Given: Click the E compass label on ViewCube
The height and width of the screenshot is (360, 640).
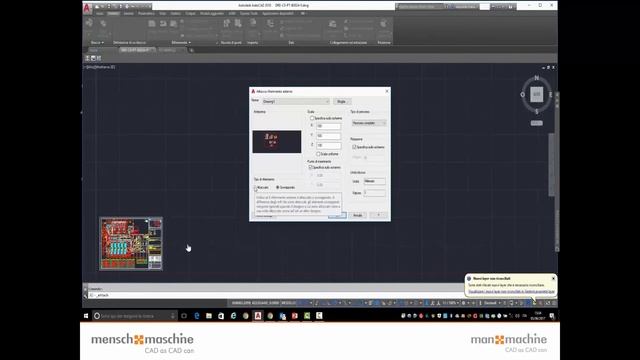Looking at the screenshot, I should point(551,94).
